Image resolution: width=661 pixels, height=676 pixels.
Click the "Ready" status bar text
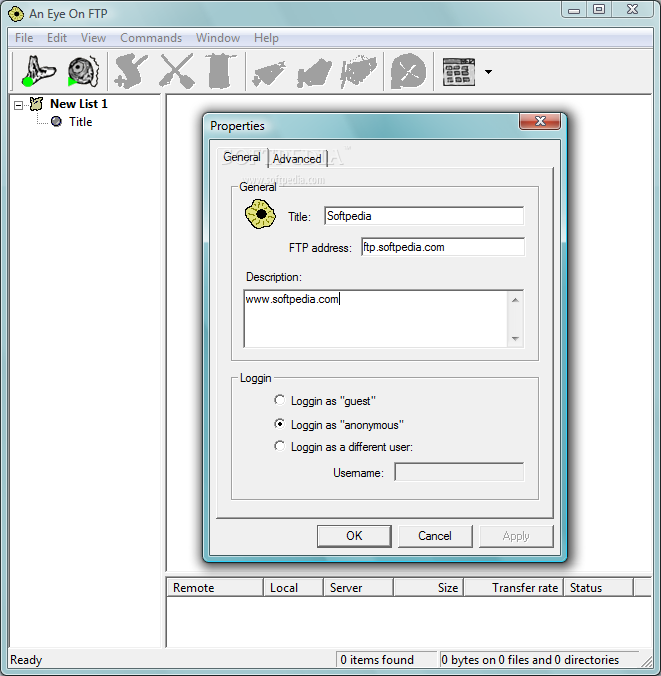pos(26,660)
